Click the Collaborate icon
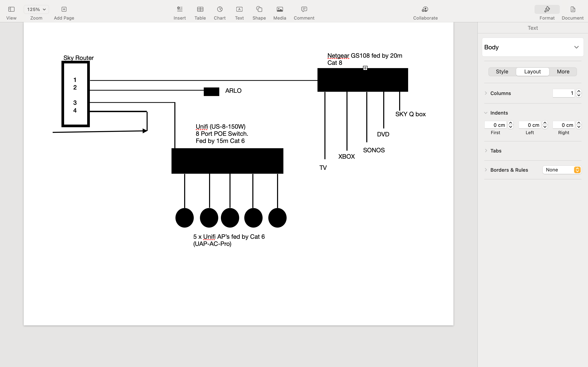588x367 pixels. point(425,9)
